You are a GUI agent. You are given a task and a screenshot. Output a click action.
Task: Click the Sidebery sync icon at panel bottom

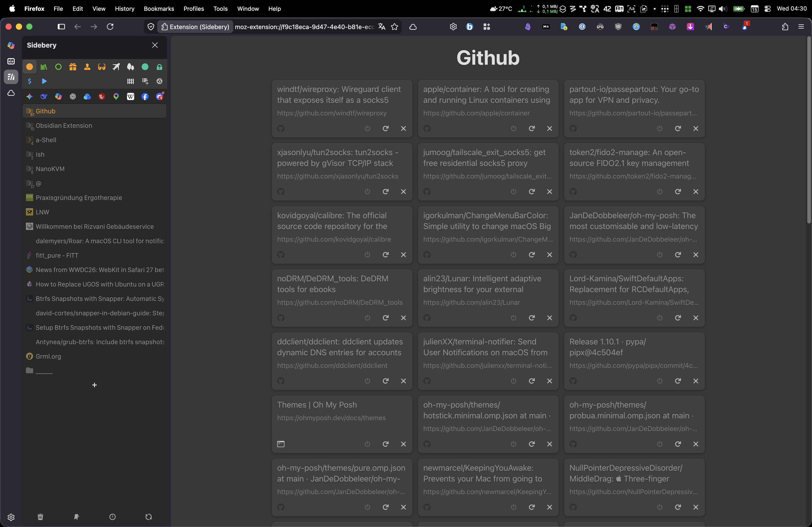click(148, 517)
